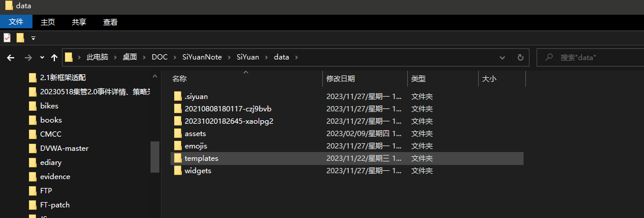Click the Properties quick access icon

pyautogui.click(x=7, y=38)
